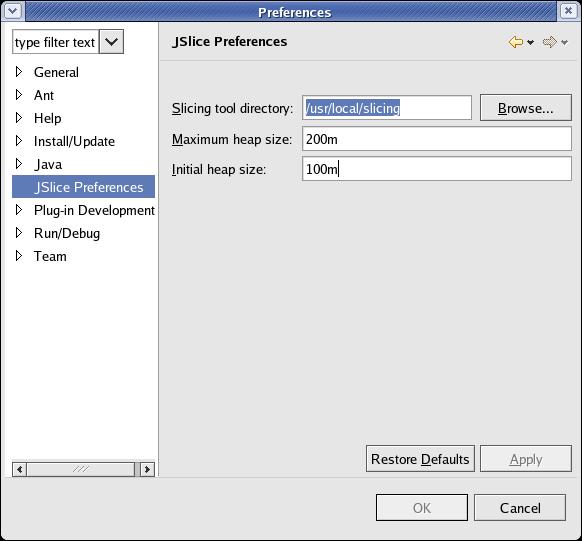This screenshot has width=582, height=541.
Task: Click the type filter text field
Action: (x=56, y=42)
